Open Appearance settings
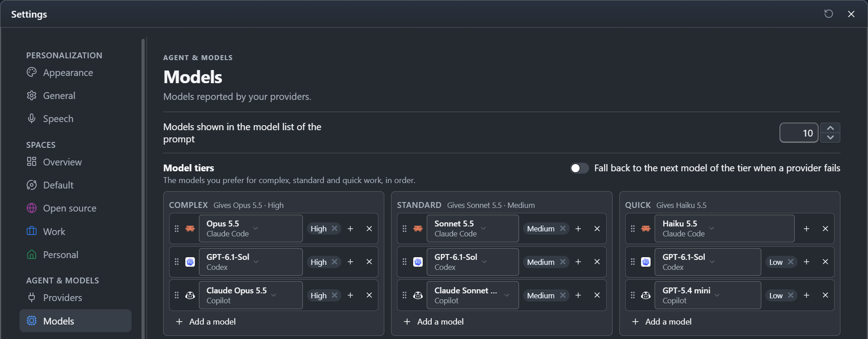 [75, 72]
